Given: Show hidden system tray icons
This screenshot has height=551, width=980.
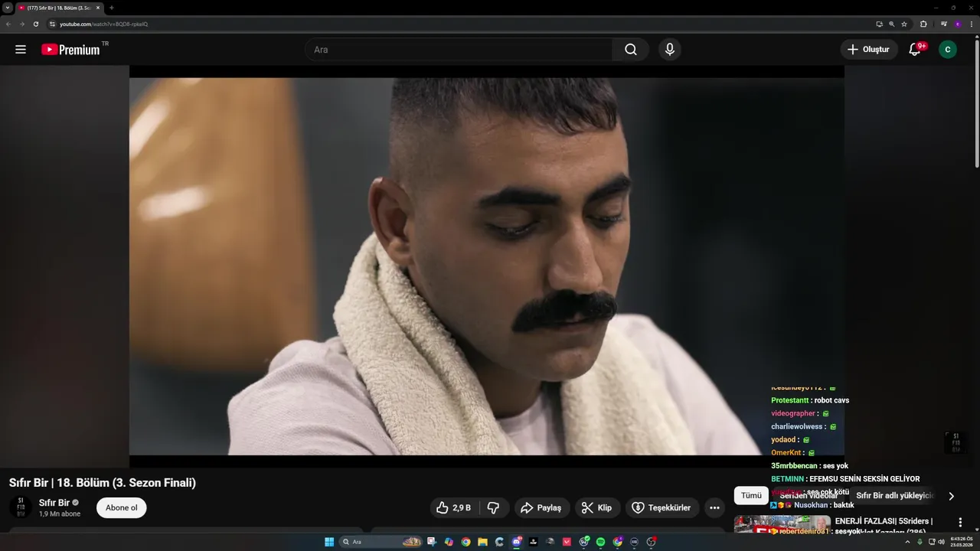Looking at the screenshot, I should 907,542.
